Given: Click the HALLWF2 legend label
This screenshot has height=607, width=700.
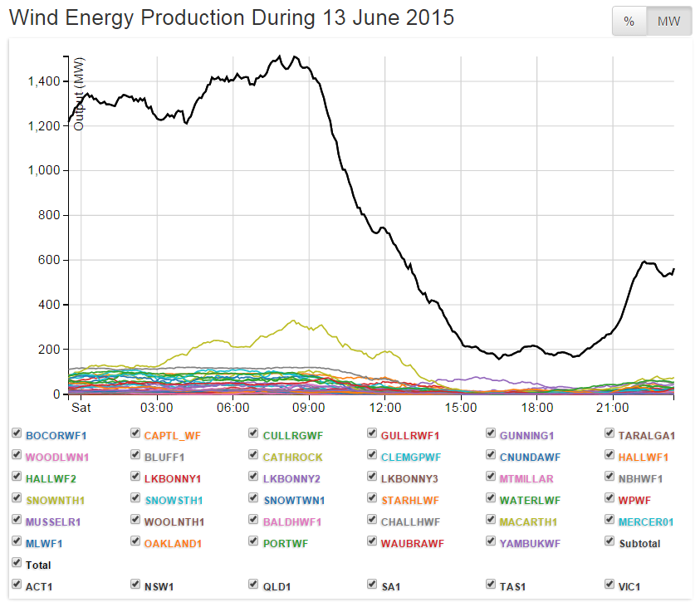Looking at the screenshot, I should click(x=51, y=478).
